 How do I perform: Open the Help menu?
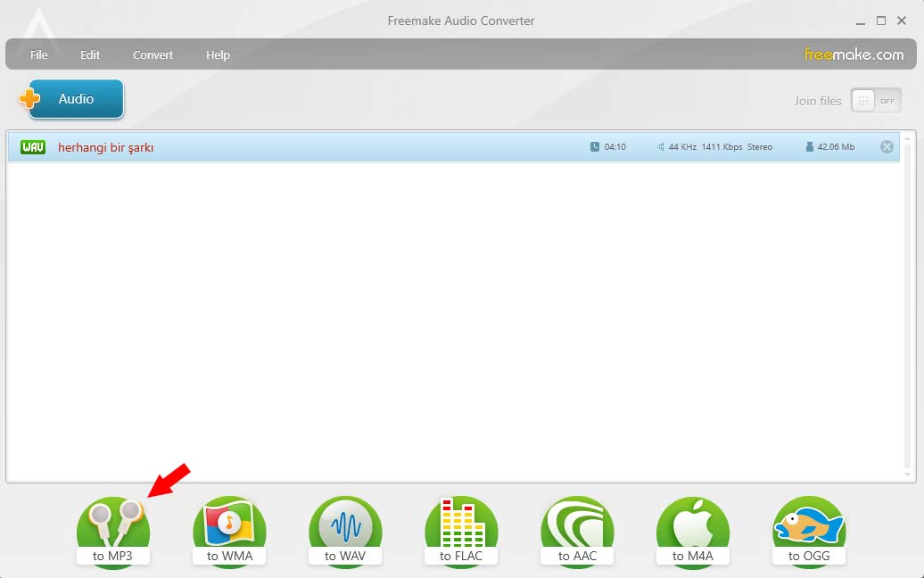click(x=218, y=55)
